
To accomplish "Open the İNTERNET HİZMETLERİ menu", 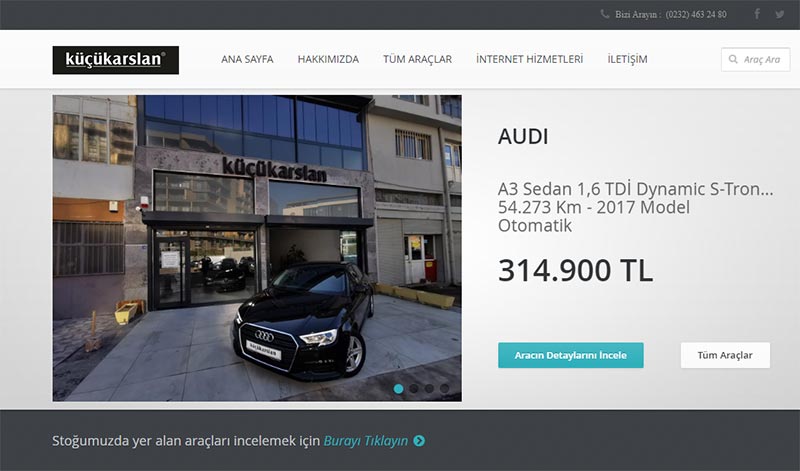I will click(x=530, y=59).
